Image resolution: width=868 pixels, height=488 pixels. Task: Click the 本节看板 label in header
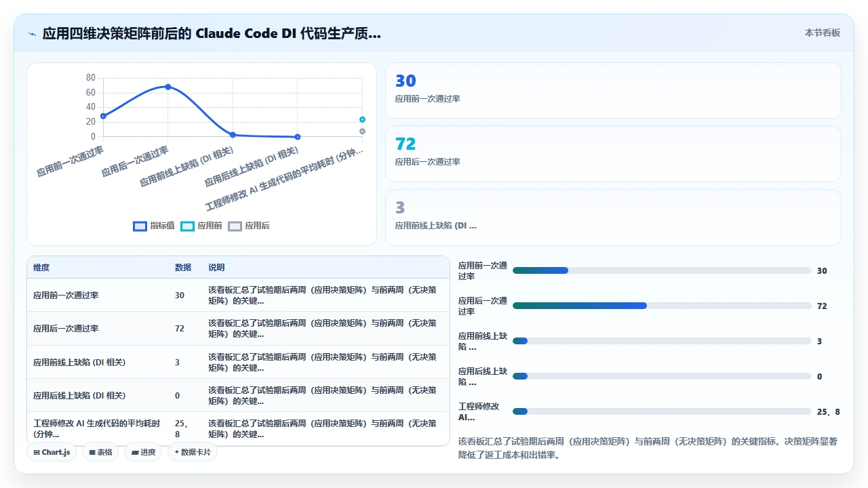[x=823, y=33]
